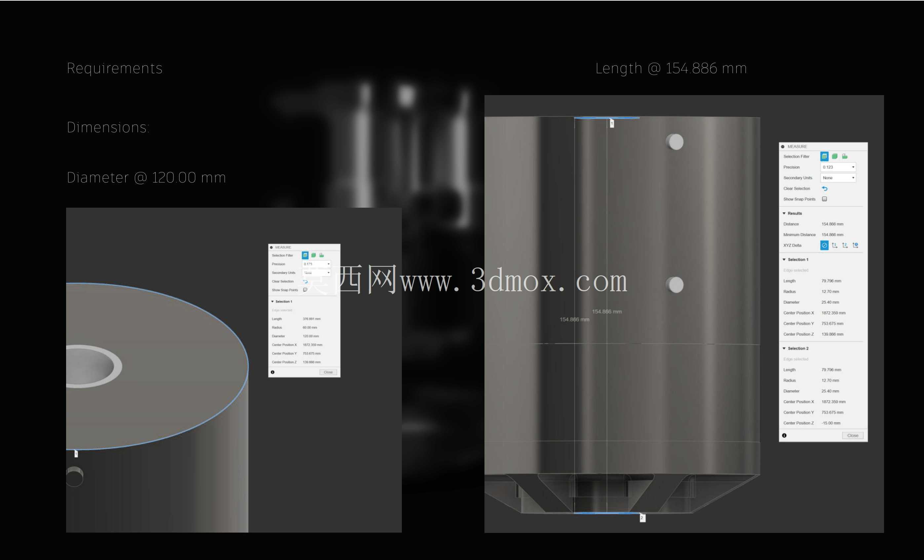Click Selection 2 Diameter value 25.40 mm

(830, 391)
